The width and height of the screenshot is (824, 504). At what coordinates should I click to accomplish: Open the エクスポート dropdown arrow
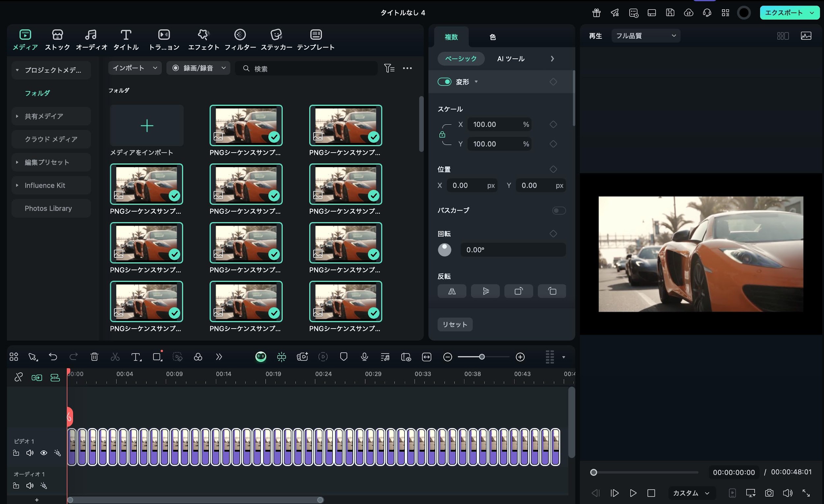click(812, 13)
